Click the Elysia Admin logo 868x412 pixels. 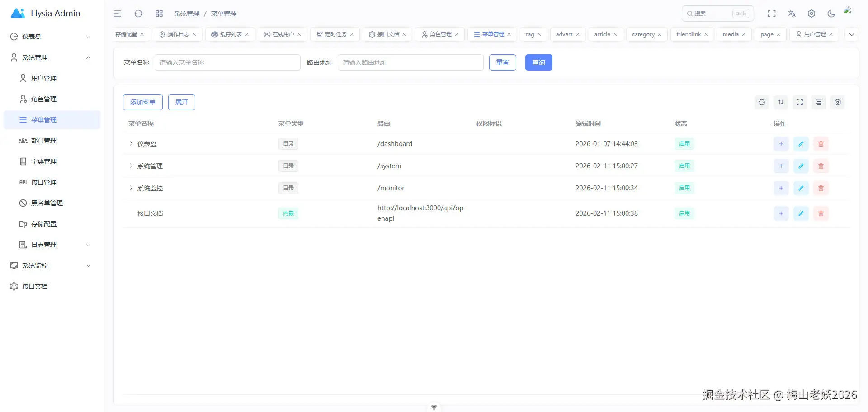[x=45, y=14]
